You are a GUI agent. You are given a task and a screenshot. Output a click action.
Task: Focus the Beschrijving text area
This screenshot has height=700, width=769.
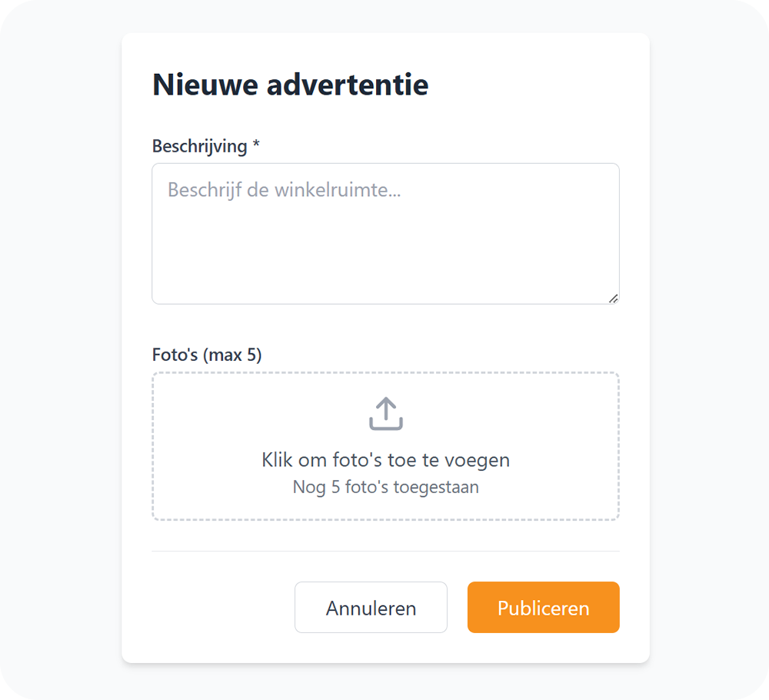[385, 234]
